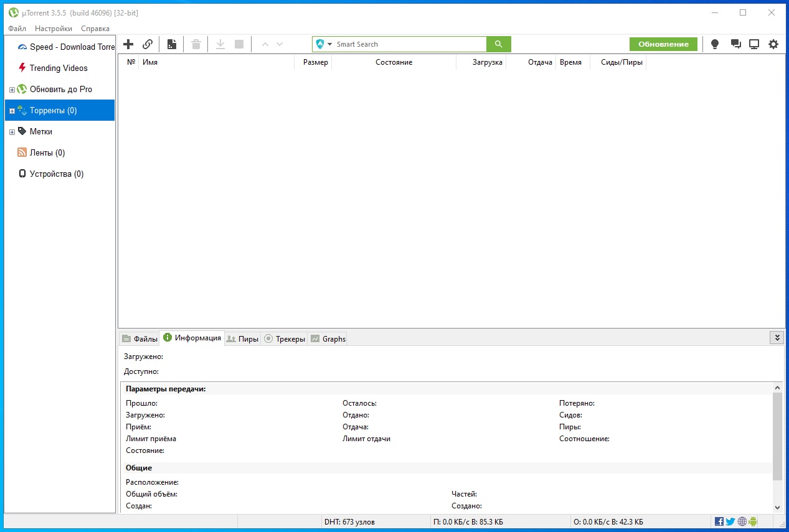Screen dimensions: 789x532
Task: Click the Android icon in status bar
Action: 753,521
